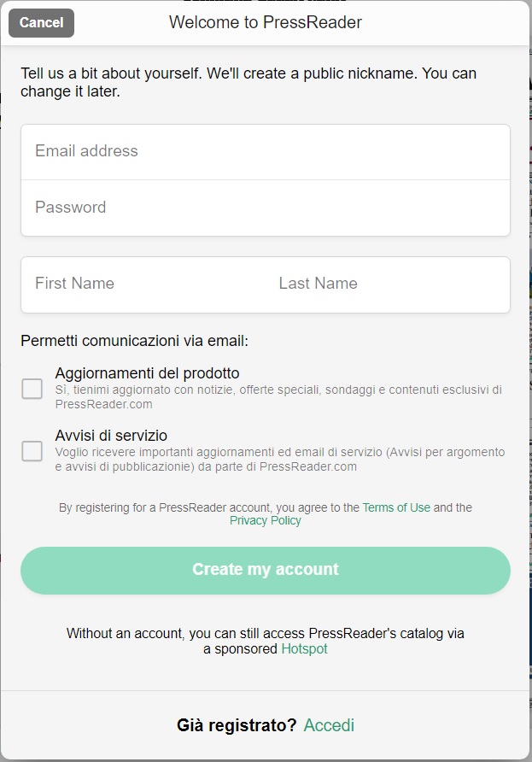Focus the Email address field
The height and width of the screenshot is (762, 532).
tap(265, 151)
